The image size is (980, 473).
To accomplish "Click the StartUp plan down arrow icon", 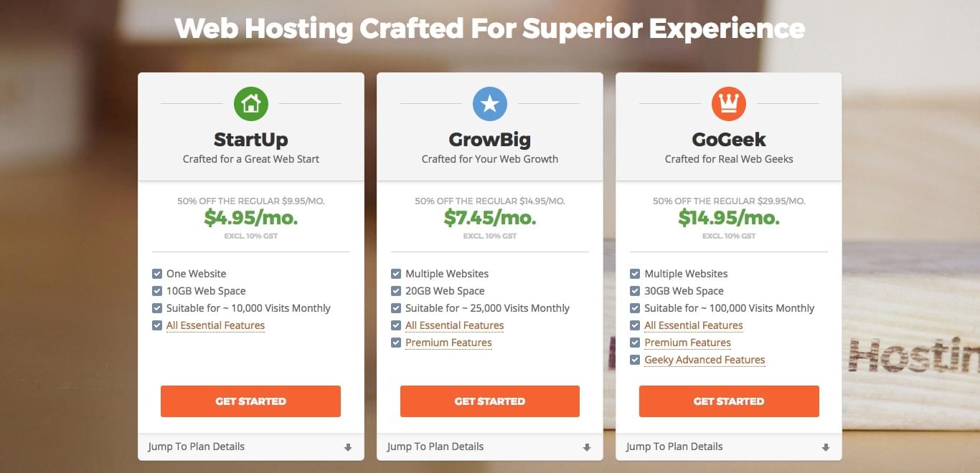I will click(x=348, y=447).
